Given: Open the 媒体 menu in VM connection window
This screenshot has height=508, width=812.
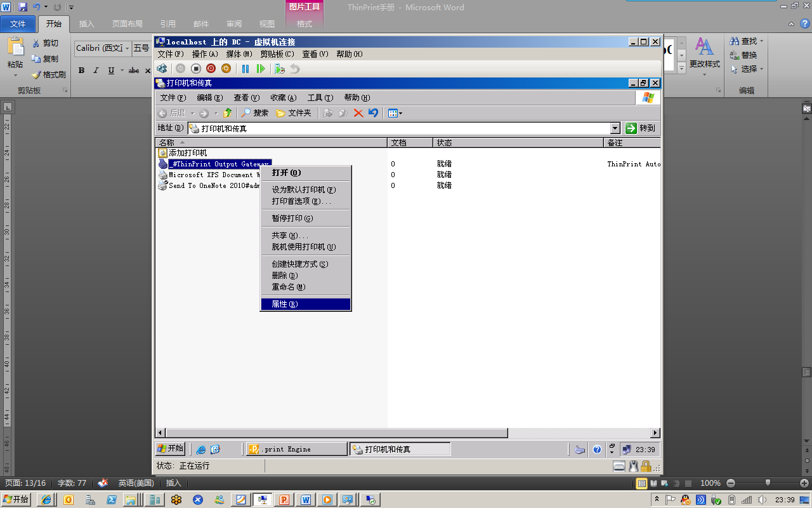Looking at the screenshot, I should coord(239,54).
